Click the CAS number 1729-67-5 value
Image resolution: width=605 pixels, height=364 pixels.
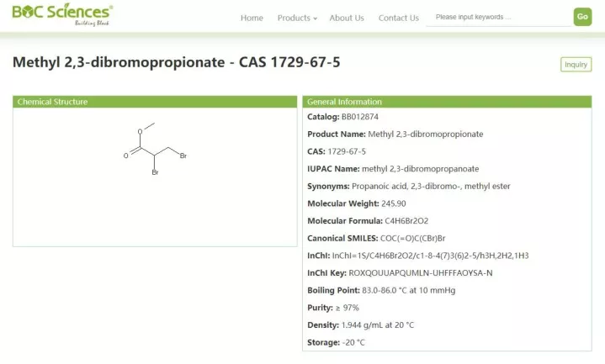point(347,151)
